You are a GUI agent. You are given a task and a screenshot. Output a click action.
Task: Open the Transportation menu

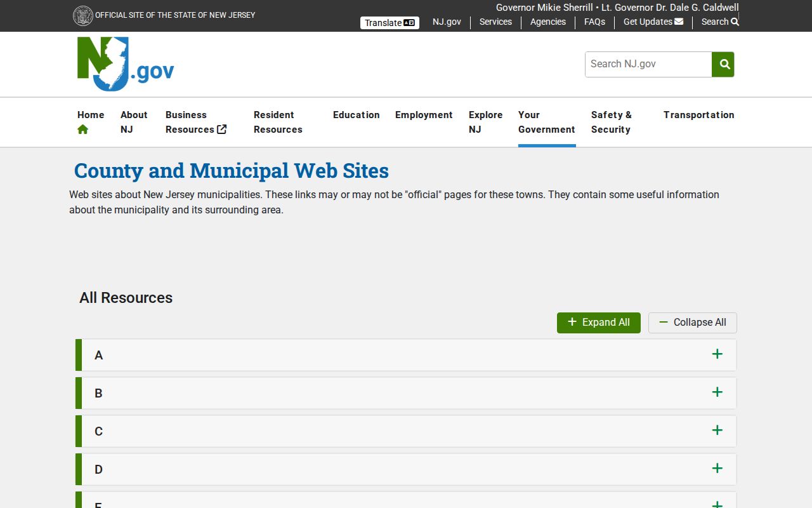point(699,115)
